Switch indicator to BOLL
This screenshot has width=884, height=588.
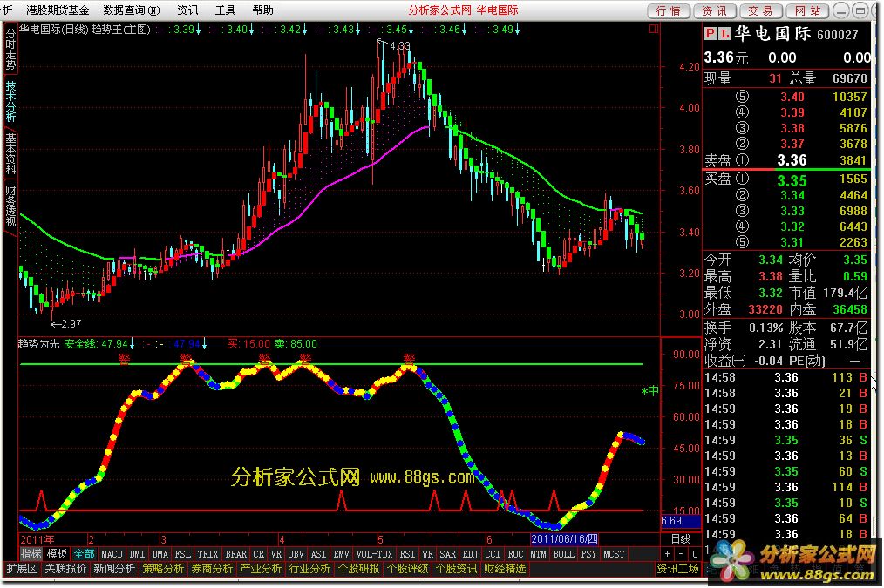pyautogui.click(x=563, y=554)
